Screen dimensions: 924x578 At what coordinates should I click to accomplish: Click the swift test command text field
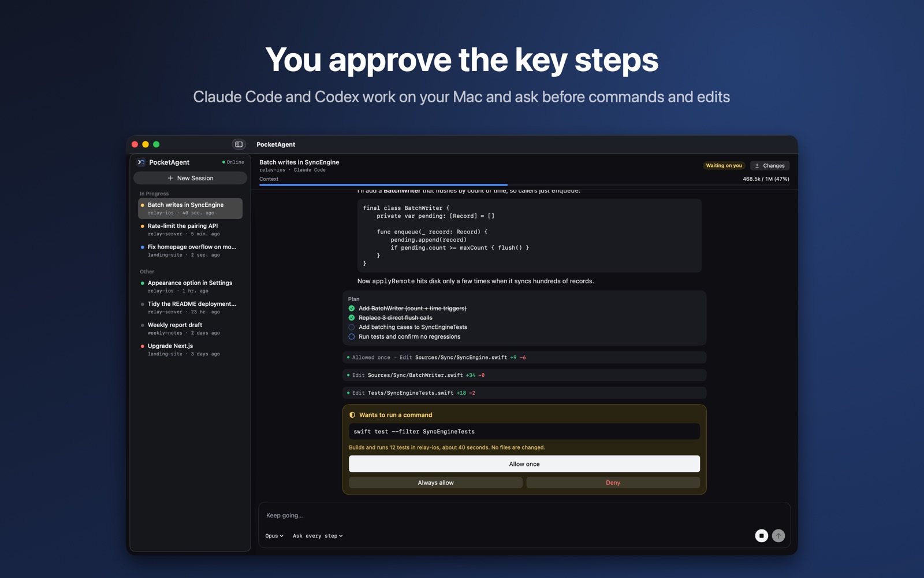pos(524,432)
